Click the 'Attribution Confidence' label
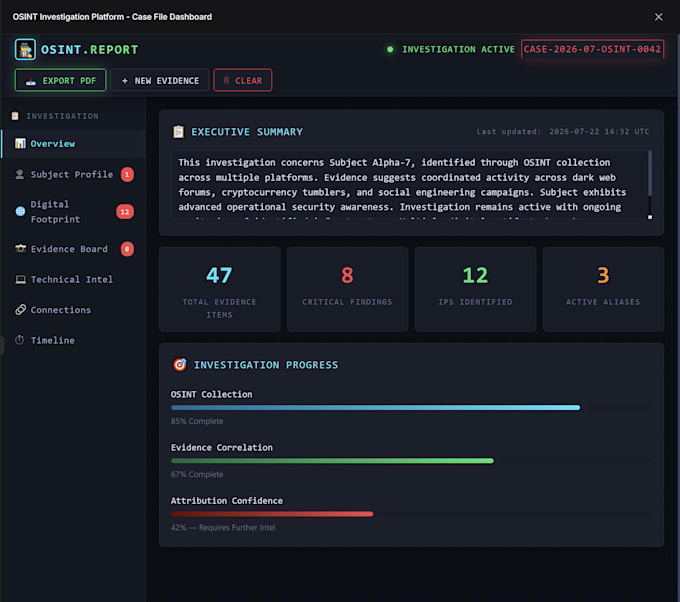This screenshot has width=680, height=602. click(x=227, y=501)
